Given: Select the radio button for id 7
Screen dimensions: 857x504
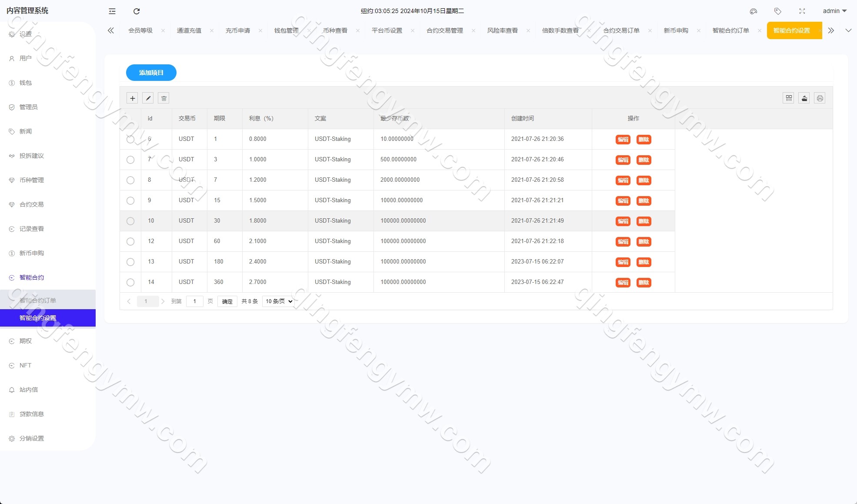Looking at the screenshot, I should pyautogui.click(x=130, y=160).
